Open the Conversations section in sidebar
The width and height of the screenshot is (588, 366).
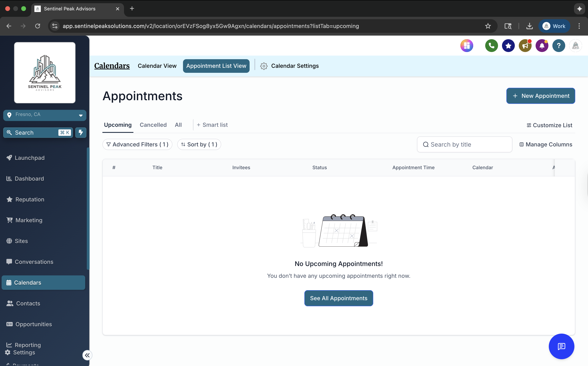[x=34, y=262]
